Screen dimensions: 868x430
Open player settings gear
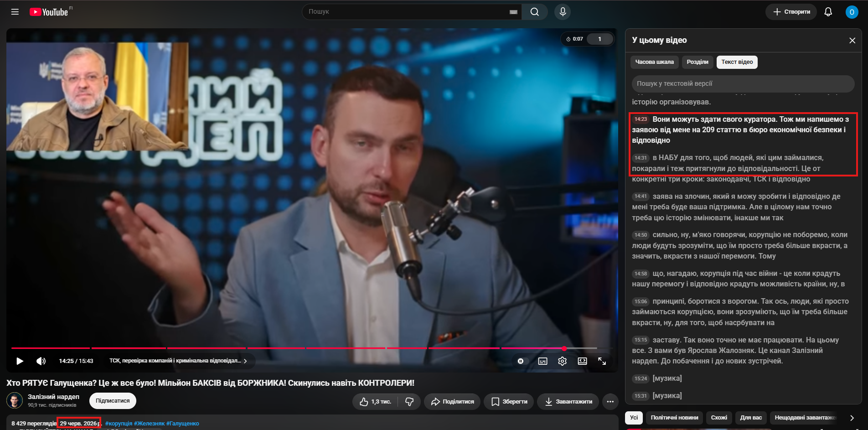coord(562,361)
